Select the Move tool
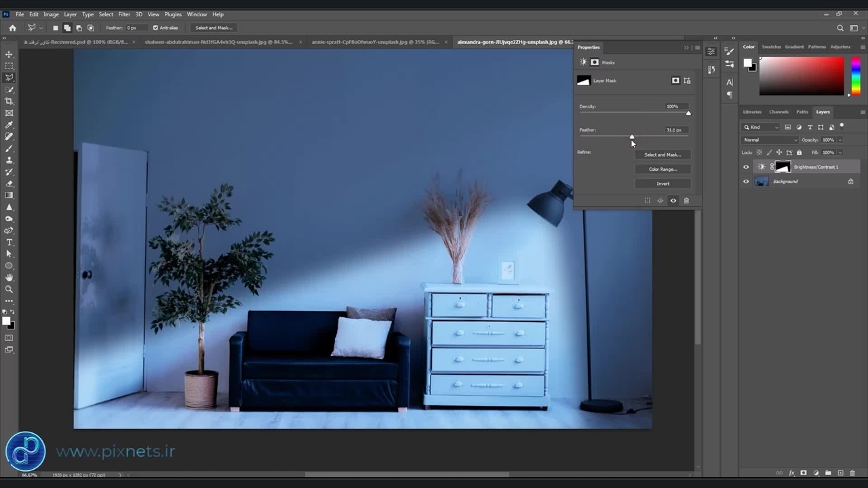Image resolution: width=868 pixels, height=488 pixels. tap(9, 54)
